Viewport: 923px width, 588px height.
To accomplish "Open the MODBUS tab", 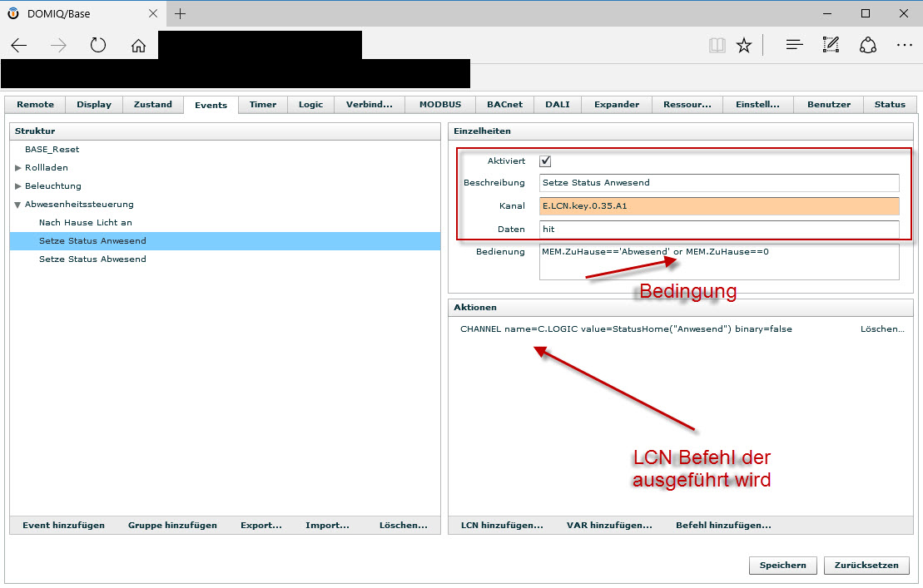I will tap(439, 105).
